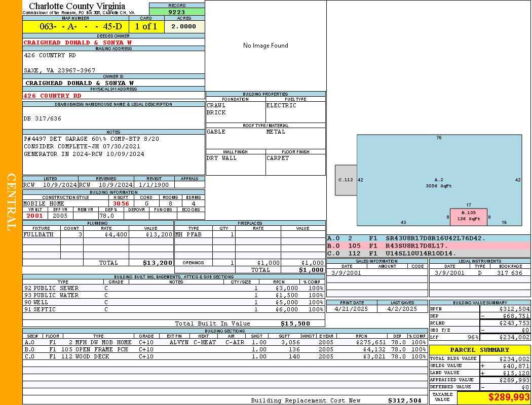Select the 92 PUBLIC SEWER row
This screenshot has height=405, width=532.
(173, 288)
